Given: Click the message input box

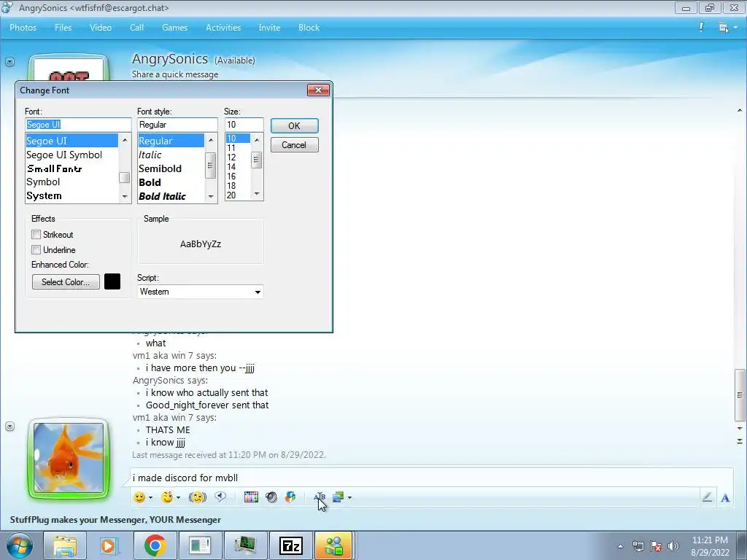Looking at the screenshot, I should point(431,478).
